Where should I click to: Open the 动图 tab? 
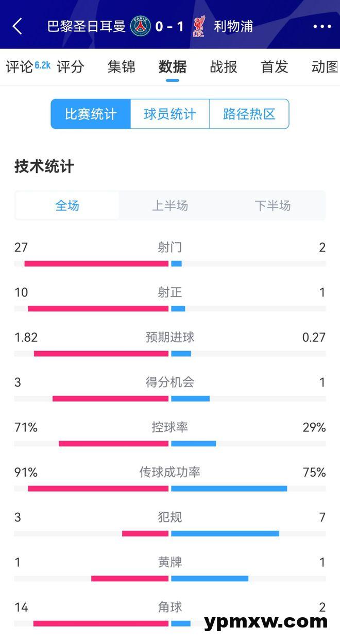(x=325, y=67)
